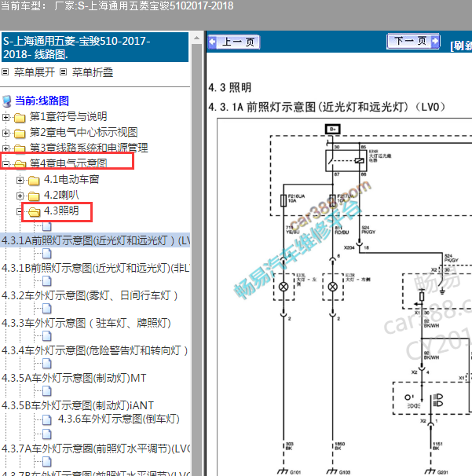The image size is (472, 476).
Task: Select the 第1章符号与说明 chapter label
Action: point(68,116)
